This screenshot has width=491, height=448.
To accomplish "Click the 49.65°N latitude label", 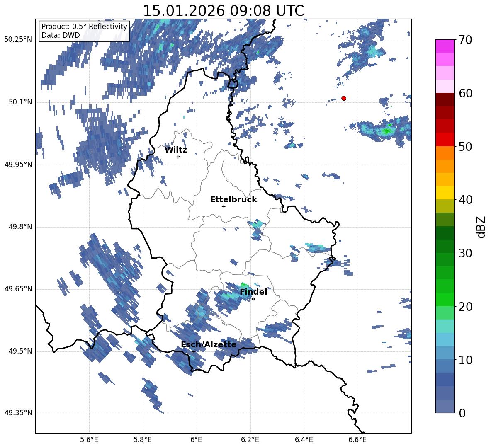I will (x=18, y=289).
